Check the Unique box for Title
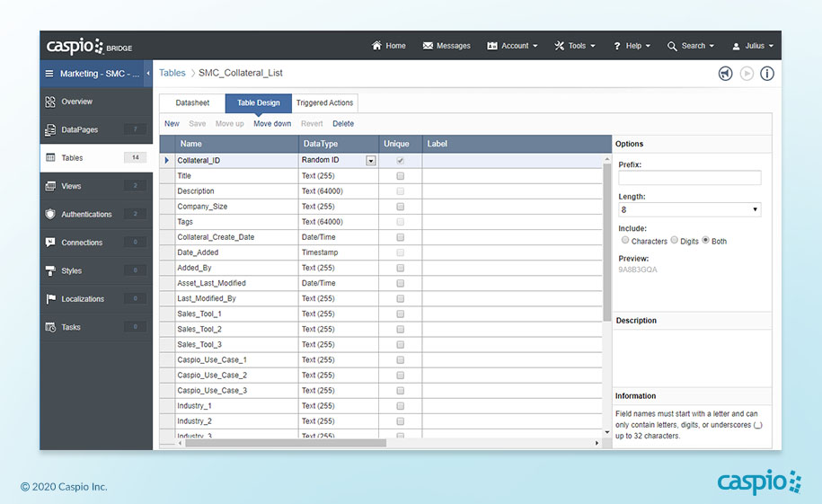Viewport: 822px width, 504px height. 400,176
